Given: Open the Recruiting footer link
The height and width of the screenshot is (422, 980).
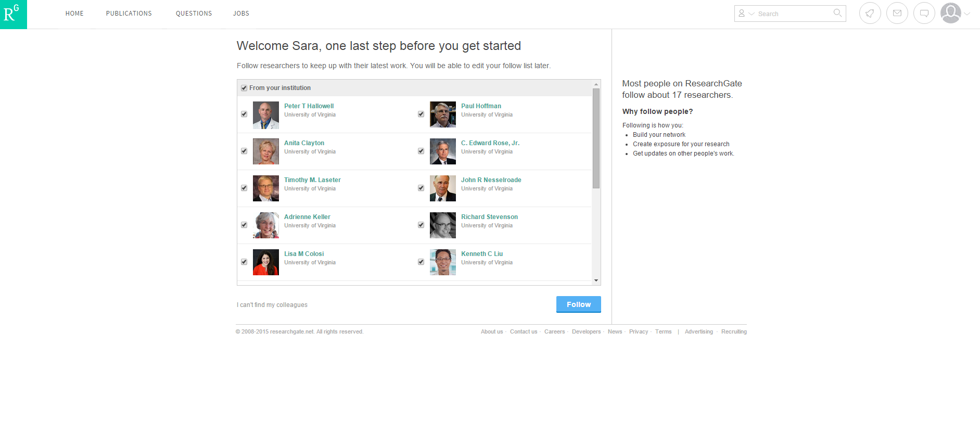Looking at the screenshot, I should (734, 332).
